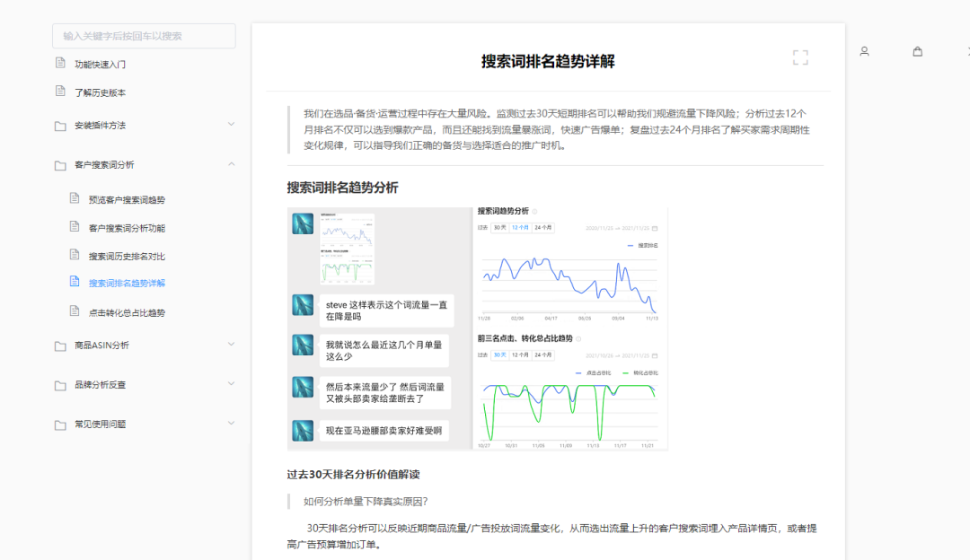Viewport: 970px width, 560px height.
Task: Click the 搜索词排名趋势分析 heading
Action: [x=343, y=188]
